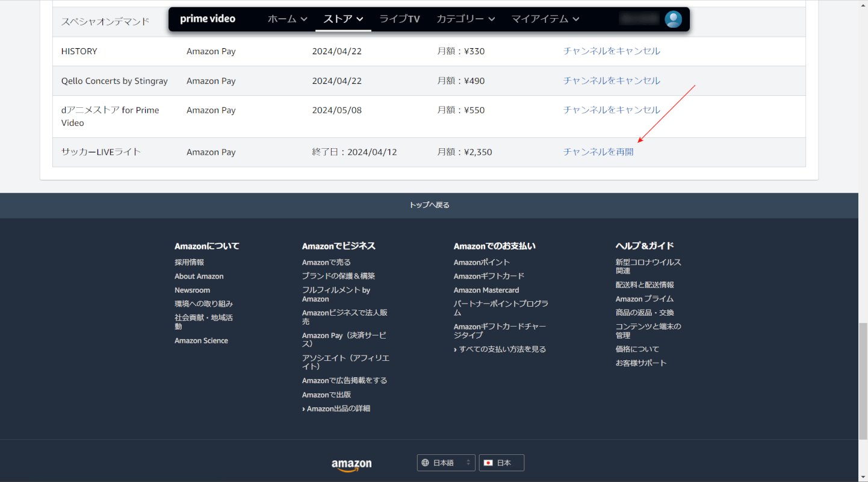Open About Amazon footer link
The height and width of the screenshot is (482, 868).
[199, 277]
